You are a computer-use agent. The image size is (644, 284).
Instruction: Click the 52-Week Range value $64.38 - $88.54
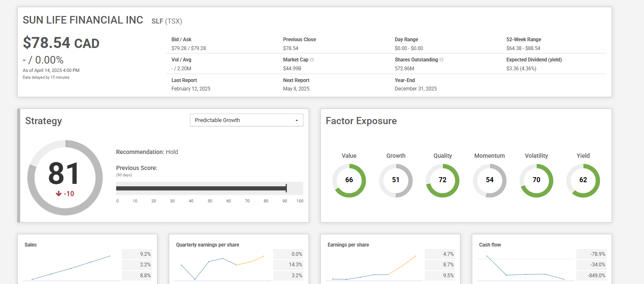(523, 48)
